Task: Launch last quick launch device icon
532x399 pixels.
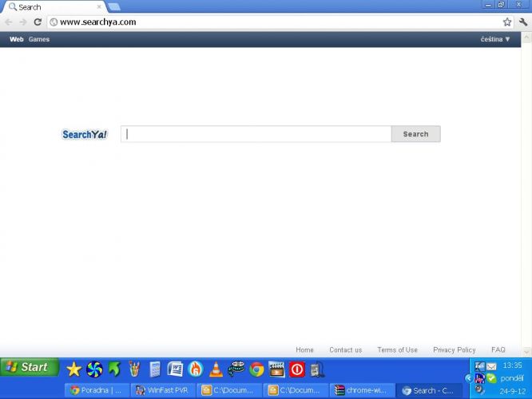Action: click(x=317, y=369)
